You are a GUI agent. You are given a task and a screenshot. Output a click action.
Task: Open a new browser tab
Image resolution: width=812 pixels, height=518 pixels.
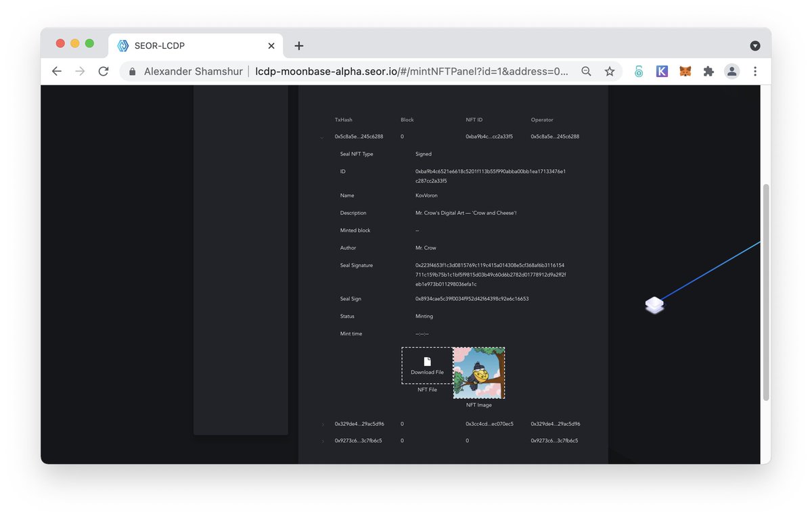point(299,46)
